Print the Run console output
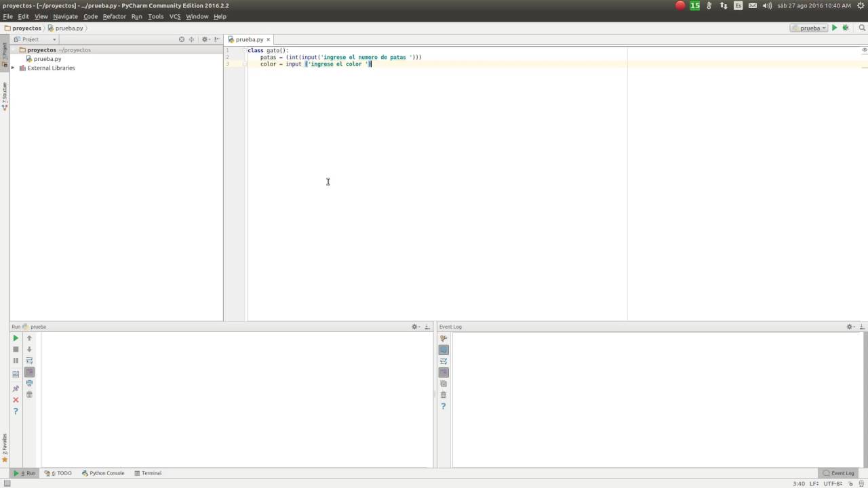 29,384
